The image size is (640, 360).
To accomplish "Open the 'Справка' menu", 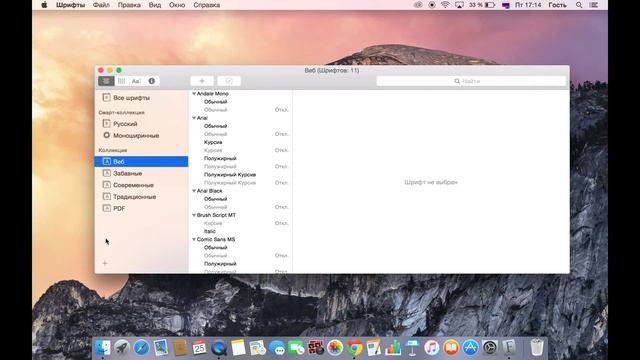I will (x=207, y=5).
